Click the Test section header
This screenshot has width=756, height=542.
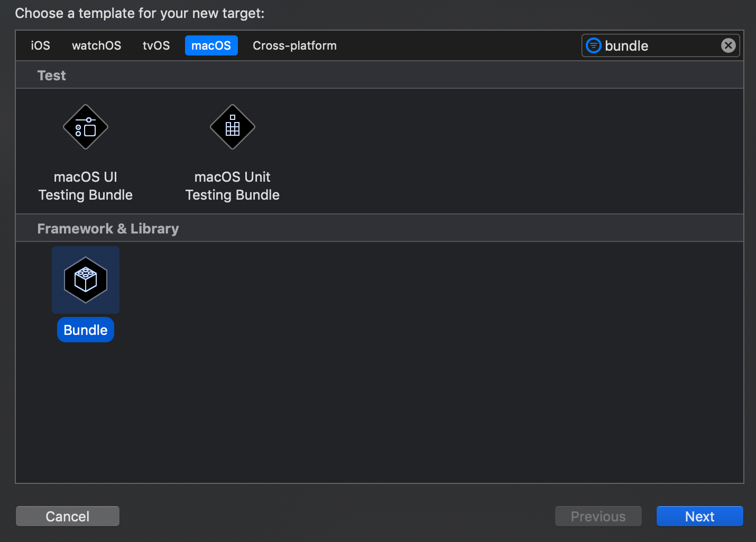click(51, 75)
